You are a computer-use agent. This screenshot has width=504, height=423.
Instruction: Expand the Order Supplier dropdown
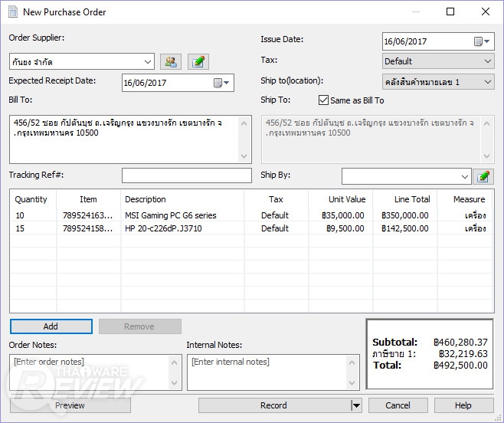[x=148, y=62]
